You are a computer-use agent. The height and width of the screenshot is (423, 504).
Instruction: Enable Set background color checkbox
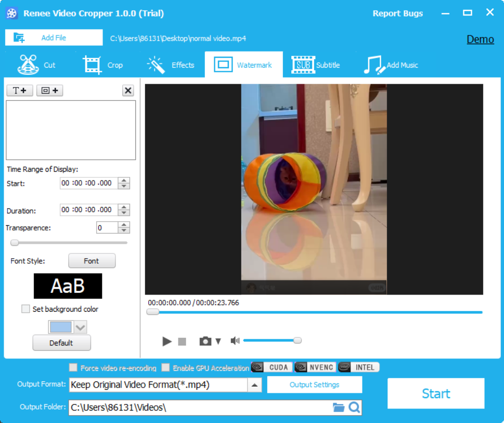pyautogui.click(x=25, y=309)
